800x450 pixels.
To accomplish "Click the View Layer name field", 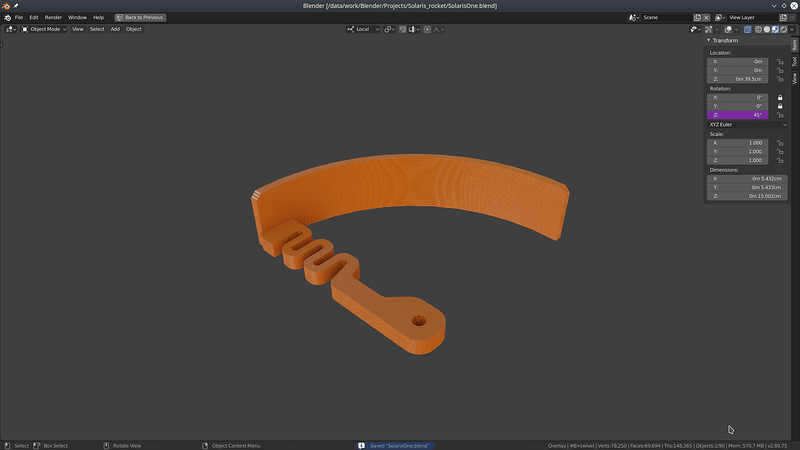I will [753, 17].
